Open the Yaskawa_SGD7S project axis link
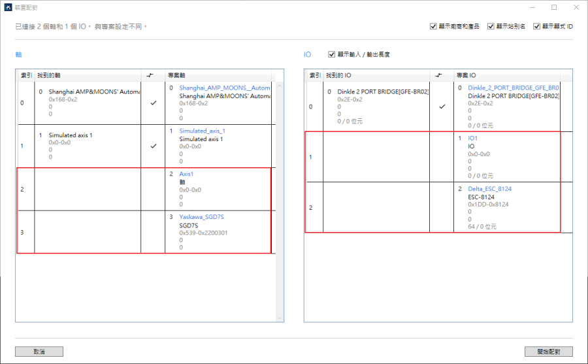The image size is (588, 364). click(201, 217)
